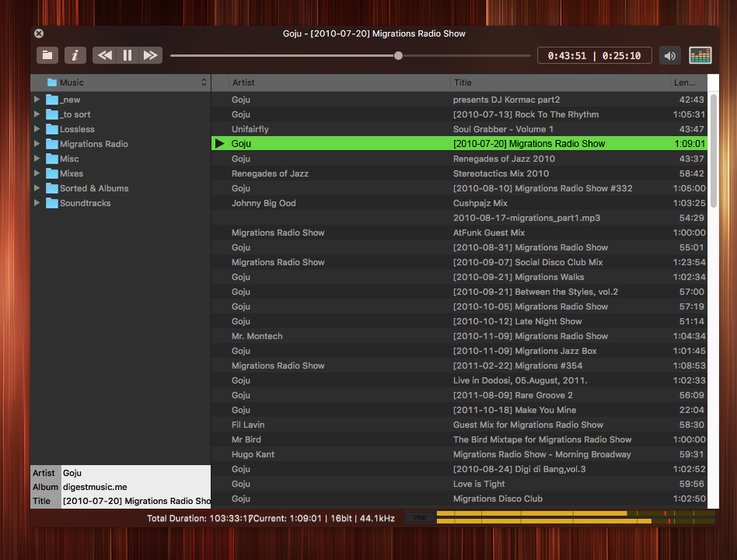Select 'Love is Tight' track

(459, 484)
